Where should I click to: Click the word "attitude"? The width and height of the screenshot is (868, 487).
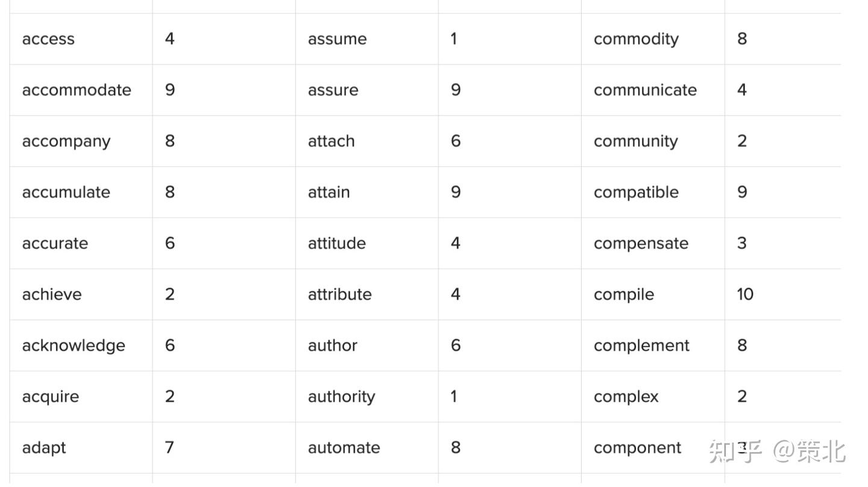pyautogui.click(x=336, y=243)
